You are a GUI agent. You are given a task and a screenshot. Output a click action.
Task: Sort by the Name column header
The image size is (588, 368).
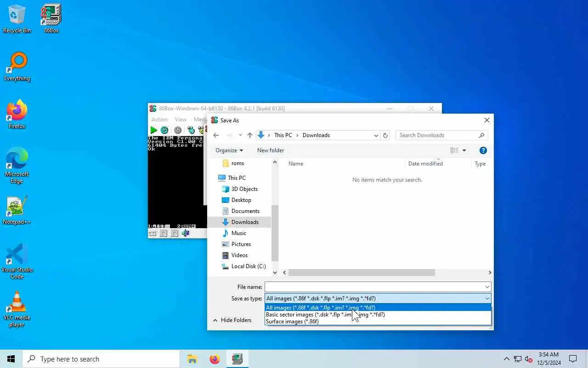click(x=296, y=164)
